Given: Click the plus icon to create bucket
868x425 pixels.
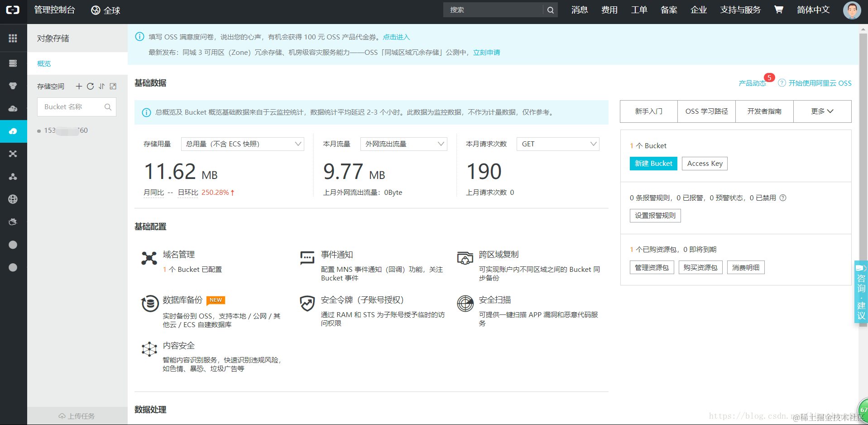Looking at the screenshot, I should coord(79,86).
